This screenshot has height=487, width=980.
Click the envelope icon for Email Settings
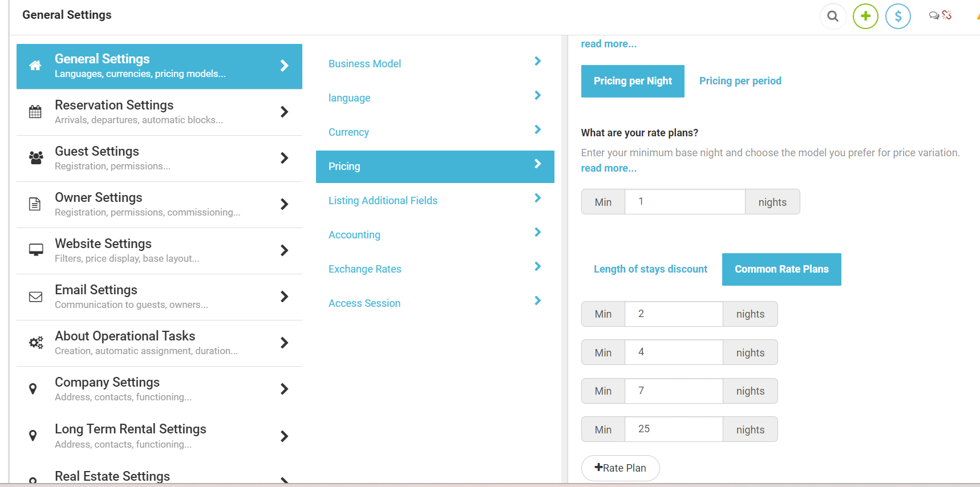click(x=36, y=297)
